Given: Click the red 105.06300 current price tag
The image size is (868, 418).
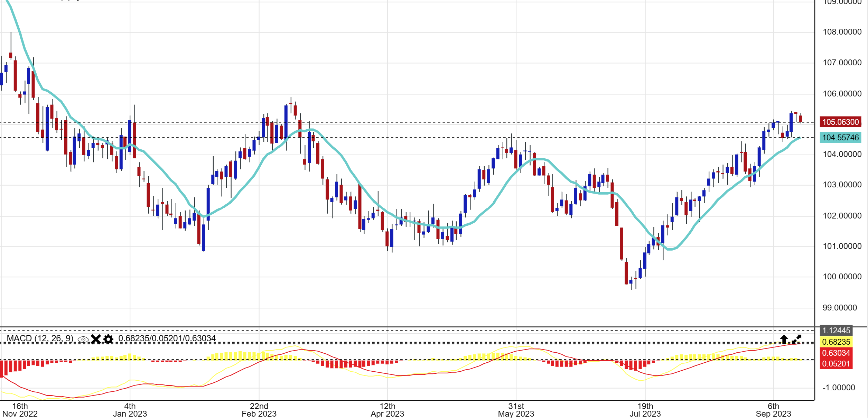Looking at the screenshot, I should 840,122.
